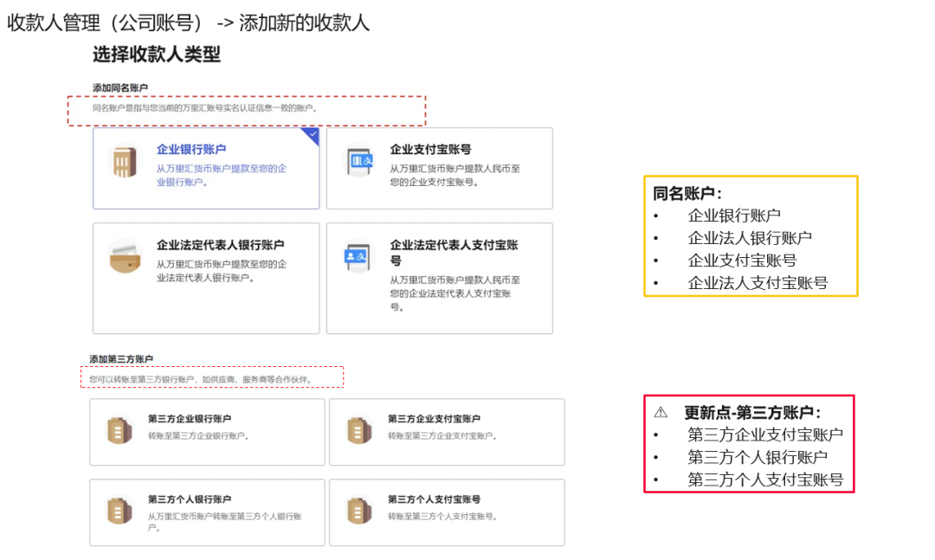
Task: Click description 提款人民币至您的企业法定代表人支付宝账号
Action: point(455,293)
